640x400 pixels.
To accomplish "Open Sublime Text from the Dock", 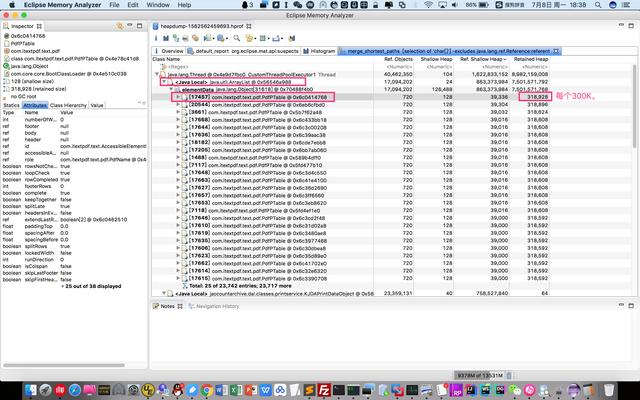I will coord(309,390).
